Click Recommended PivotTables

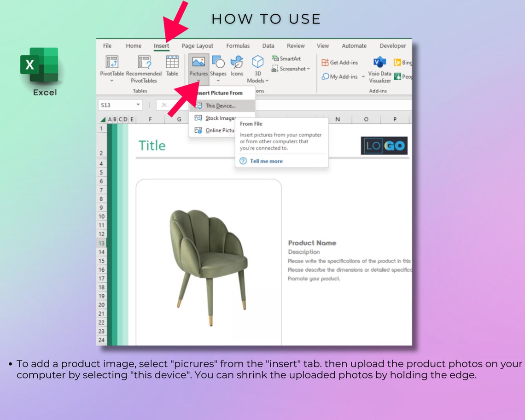click(143, 67)
